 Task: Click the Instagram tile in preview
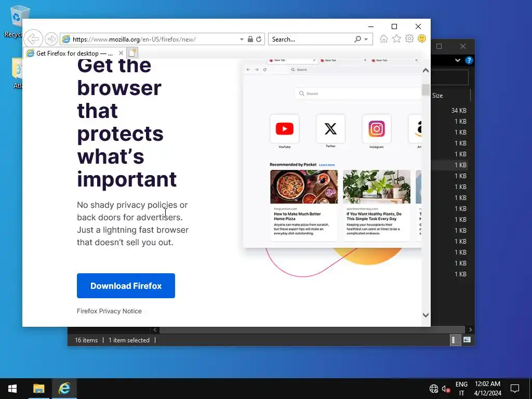tap(377, 129)
